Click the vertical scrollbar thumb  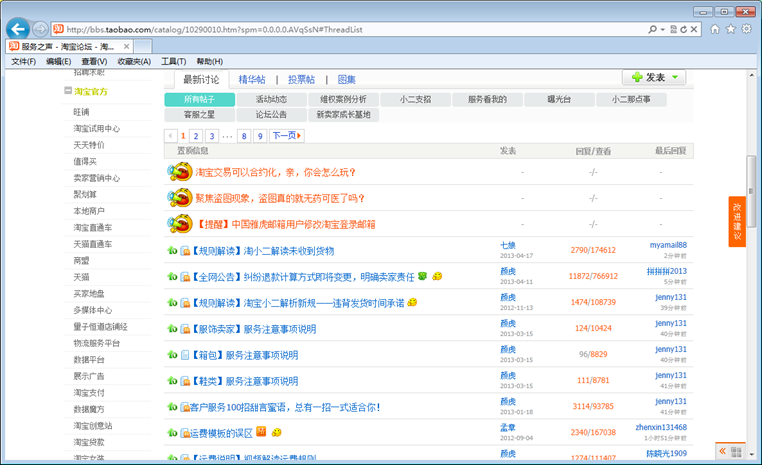tap(751, 190)
